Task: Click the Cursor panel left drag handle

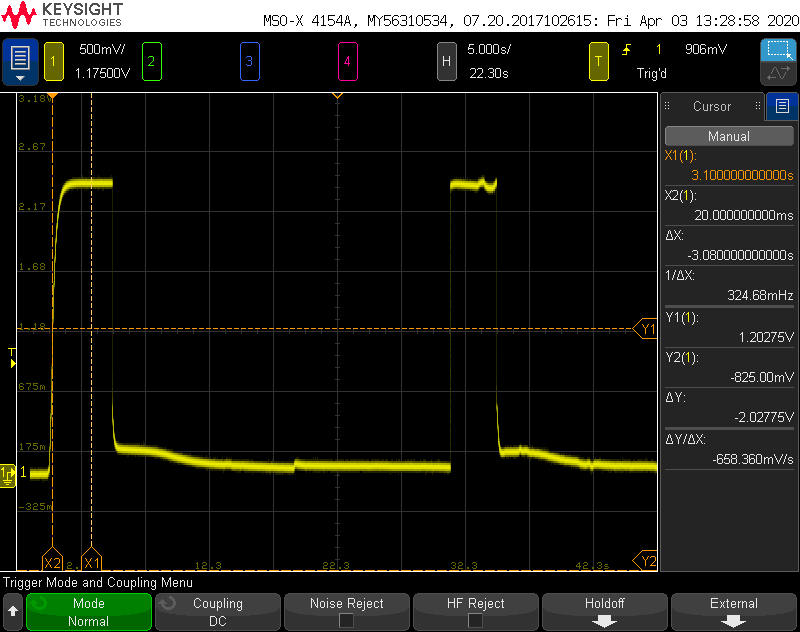Action: point(667,106)
